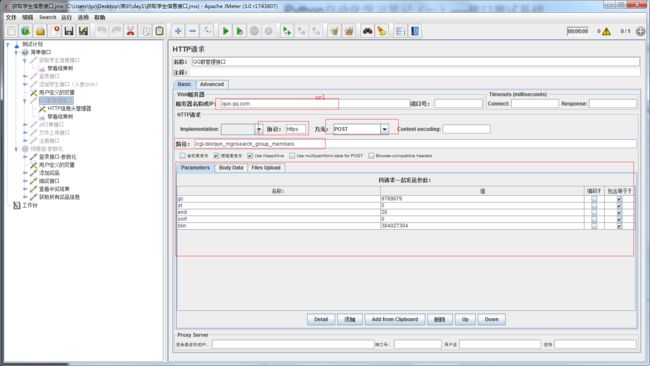The height and width of the screenshot is (366, 650).
Task: Expand the 获取所有奖品信息 tree node
Action: [25, 197]
